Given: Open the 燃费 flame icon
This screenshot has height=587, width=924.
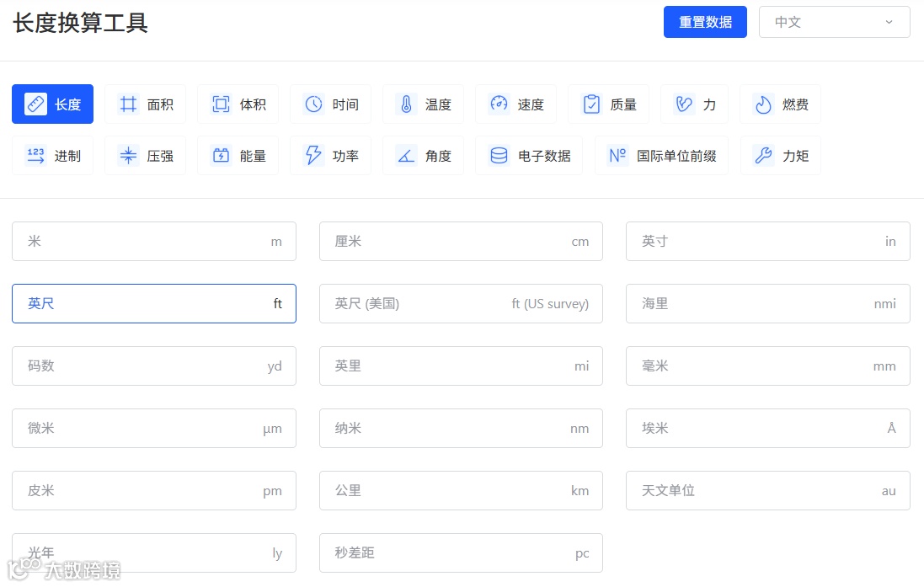Looking at the screenshot, I should 763,104.
